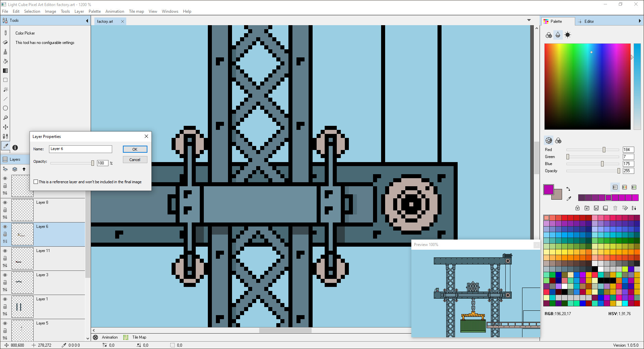Check the reference layer checkbox
The image size is (644, 349).
[x=36, y=182]
